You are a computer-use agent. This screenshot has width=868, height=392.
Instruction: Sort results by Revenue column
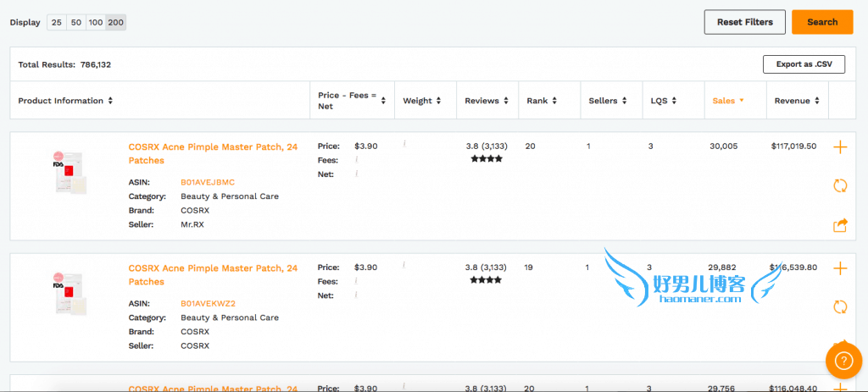[797, 101]
